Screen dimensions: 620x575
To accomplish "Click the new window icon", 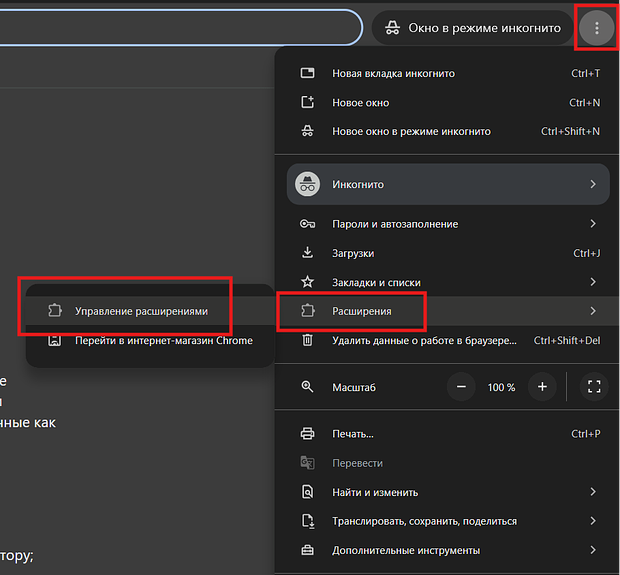I will 307,102.
